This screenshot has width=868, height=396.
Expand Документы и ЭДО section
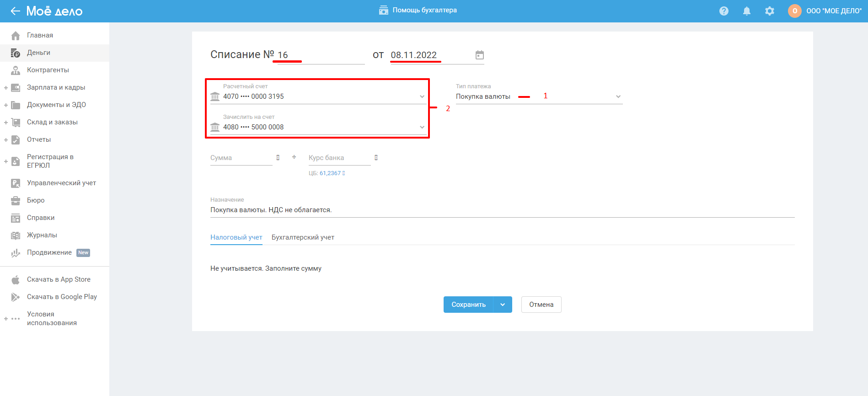coord(6,105)
